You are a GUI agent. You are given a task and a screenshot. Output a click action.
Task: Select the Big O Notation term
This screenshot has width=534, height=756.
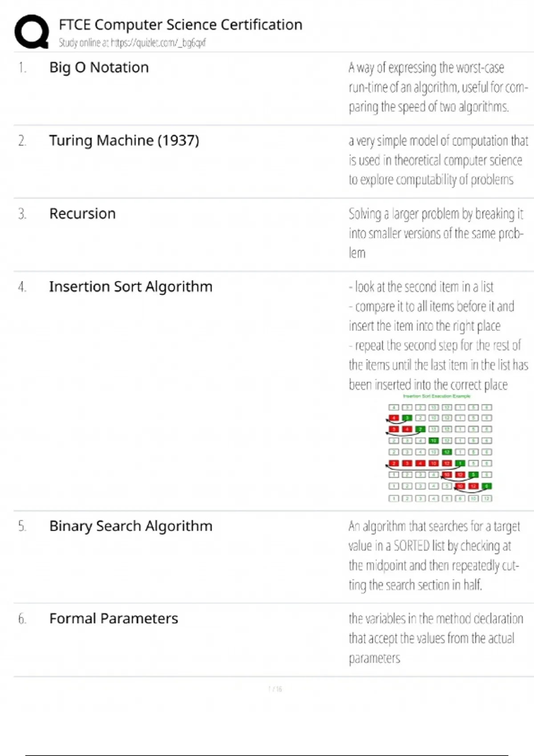coord(99,68)
